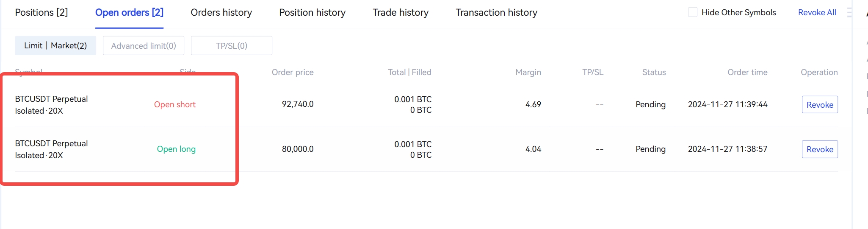
Task: Choose the Advanced limit(0) filter
Action: click(x=144, y=46)
